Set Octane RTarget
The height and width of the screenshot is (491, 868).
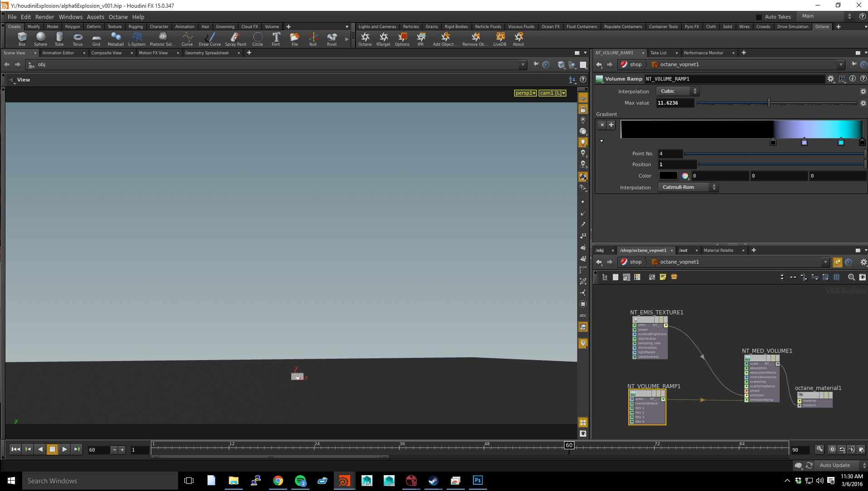click(383, 39)
